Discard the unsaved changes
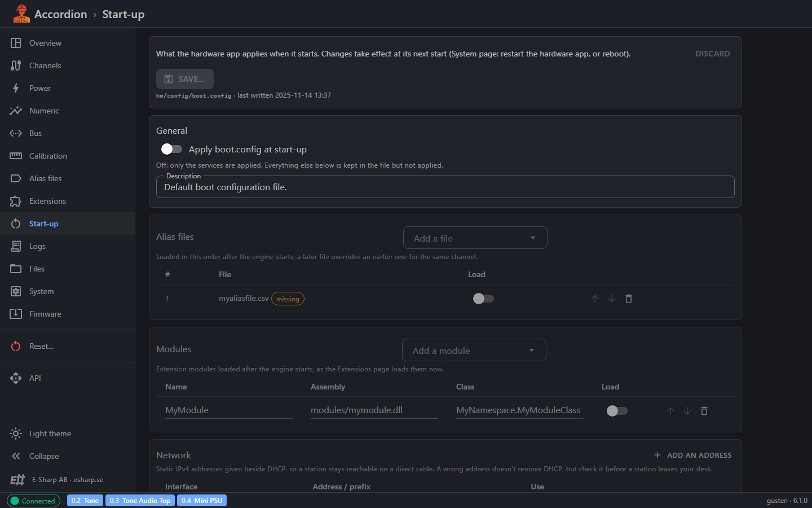Screen dimensions: 812x508 click(712, 54)
